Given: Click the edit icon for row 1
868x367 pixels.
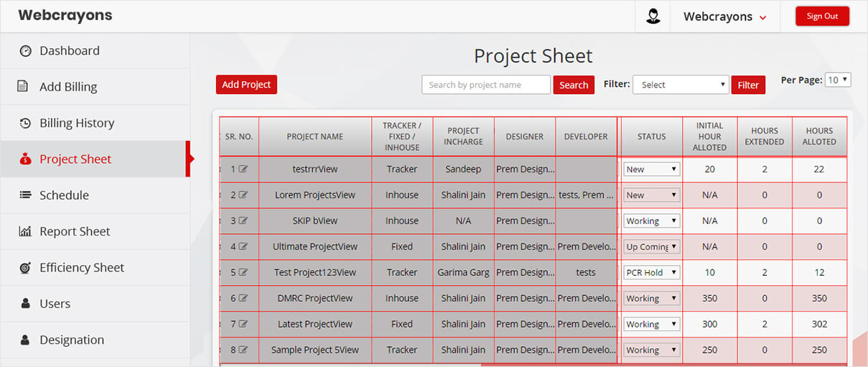Looking at the screenshot, I should click(x=243, y=169).
